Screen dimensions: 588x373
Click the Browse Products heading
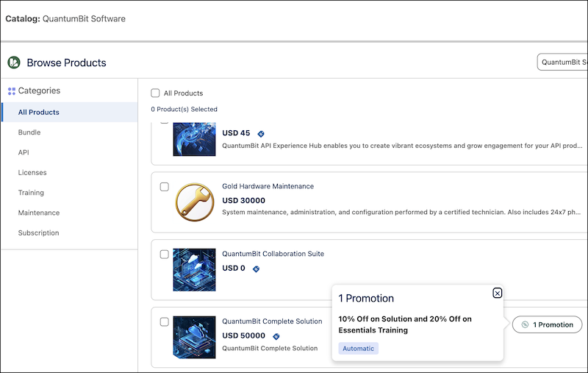click(x=66, y=63)
